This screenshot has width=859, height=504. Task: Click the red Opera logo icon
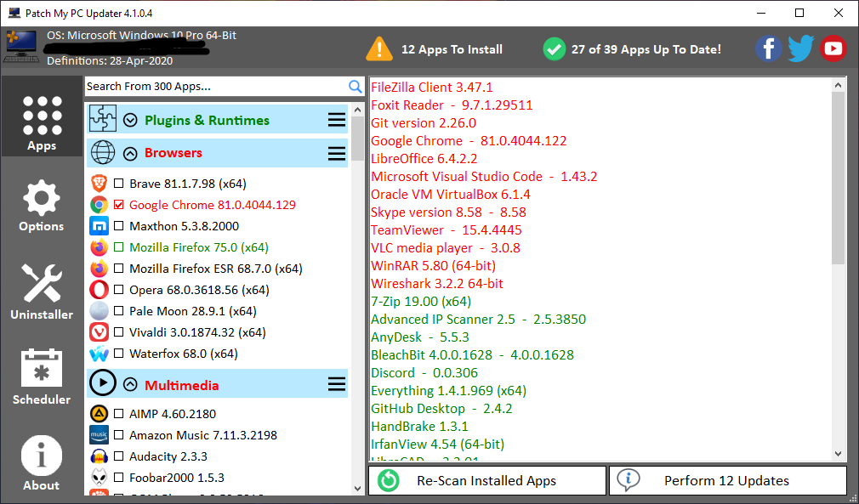(x=100, y=290)
